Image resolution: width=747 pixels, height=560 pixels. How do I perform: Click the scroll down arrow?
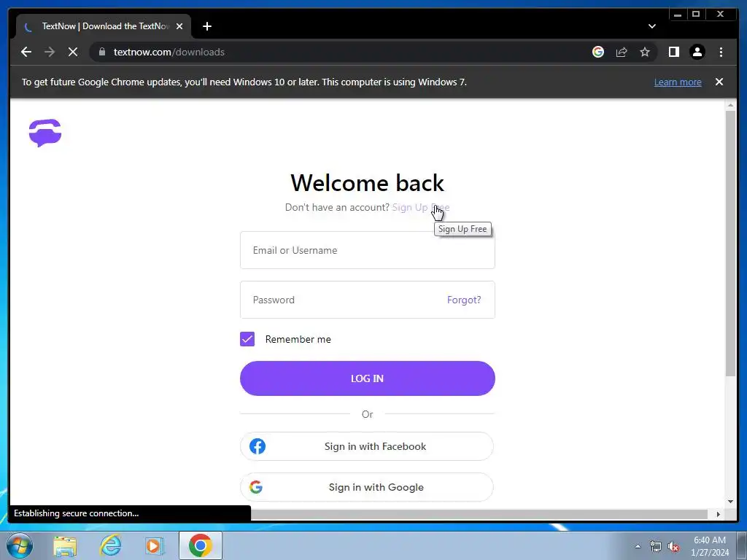730,502
